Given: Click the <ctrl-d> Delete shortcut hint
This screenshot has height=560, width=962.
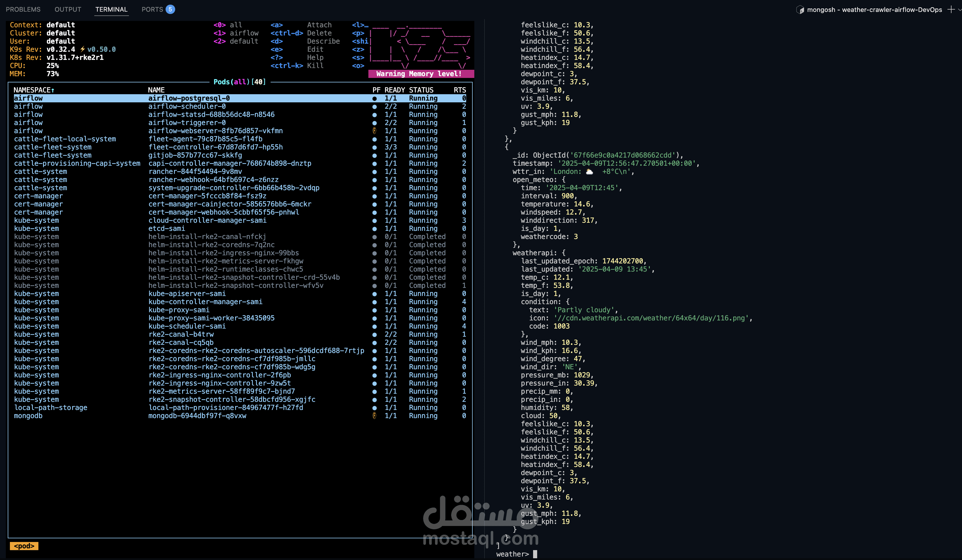Looking at the screenshot, I should 301,33.
